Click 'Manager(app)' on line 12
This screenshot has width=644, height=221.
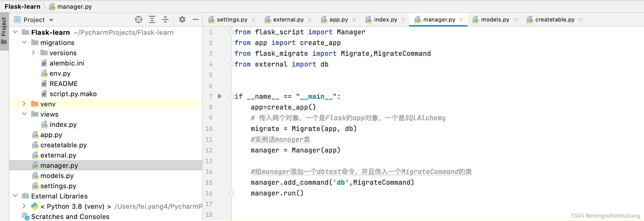coord(316,150)
